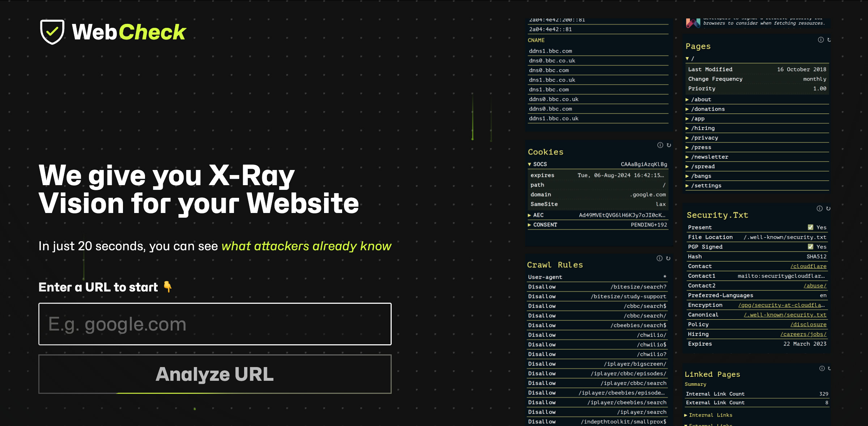
Task: Refresh the Cookies card
Action: click(x=669, y=145)
